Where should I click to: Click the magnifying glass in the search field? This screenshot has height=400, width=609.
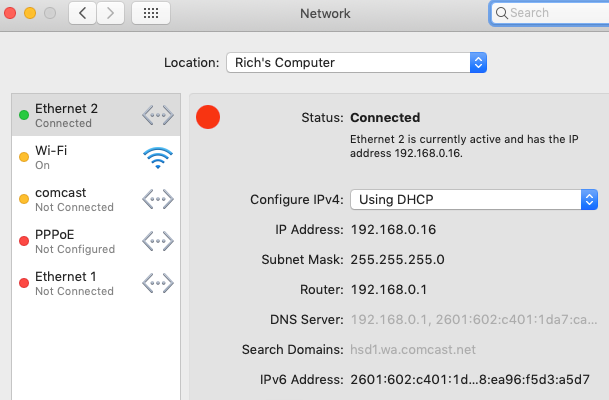501,13
